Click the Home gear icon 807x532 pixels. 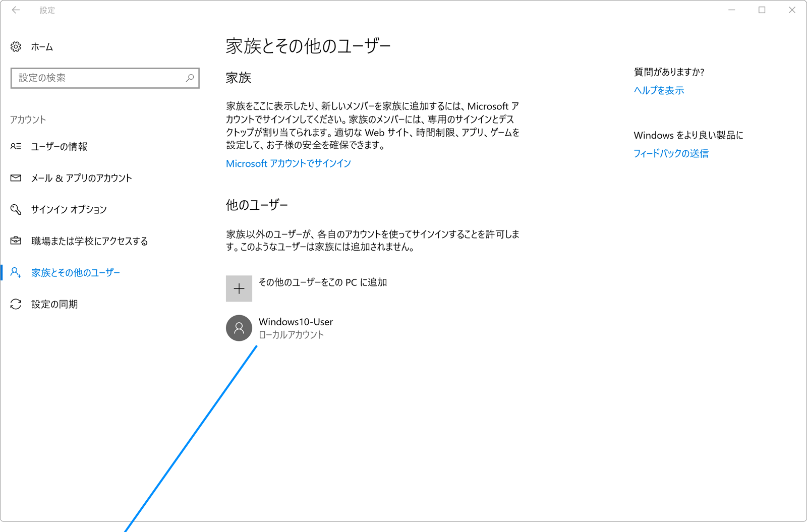(16, 47)
